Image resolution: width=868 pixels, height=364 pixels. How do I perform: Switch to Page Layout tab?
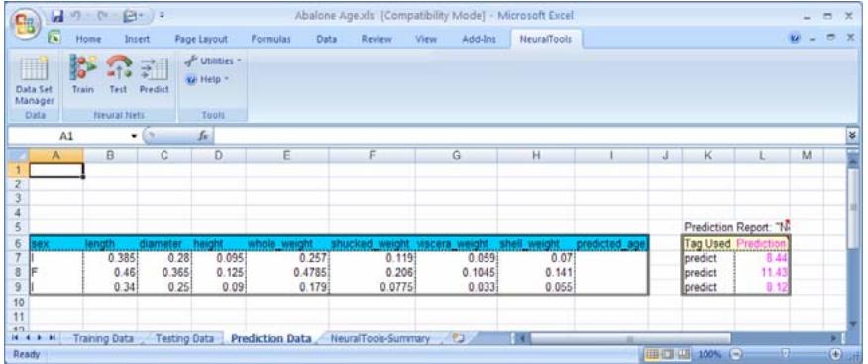tap(201, 40)
